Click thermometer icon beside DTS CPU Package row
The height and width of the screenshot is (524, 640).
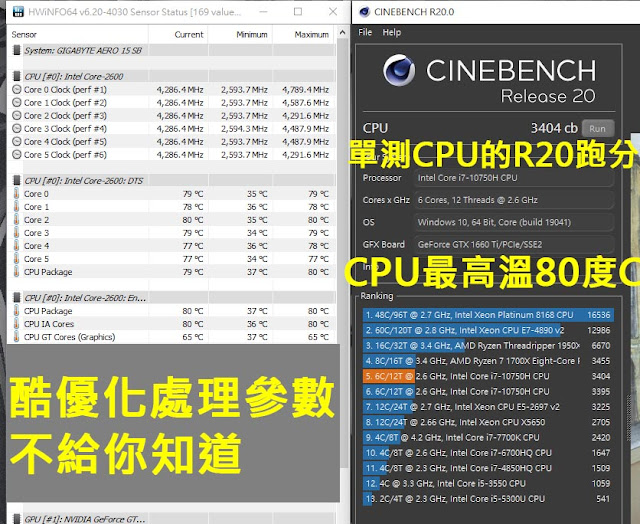(x=16, y=272)
